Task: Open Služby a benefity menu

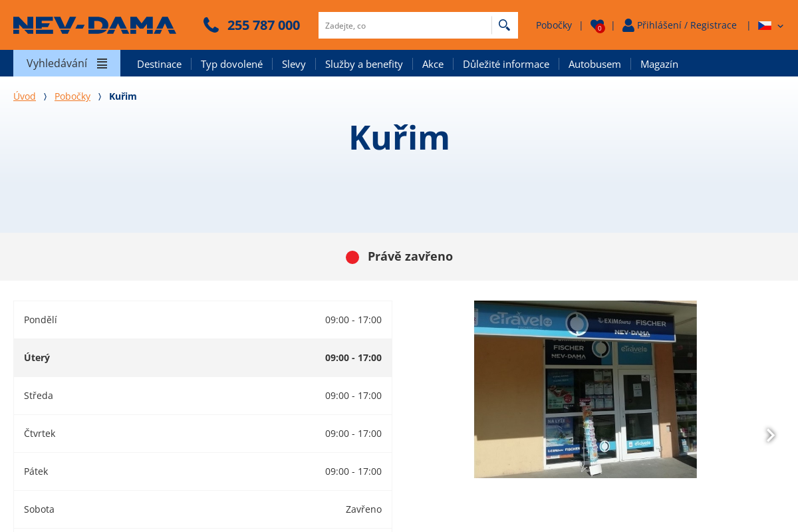Action: pos(364,64)
